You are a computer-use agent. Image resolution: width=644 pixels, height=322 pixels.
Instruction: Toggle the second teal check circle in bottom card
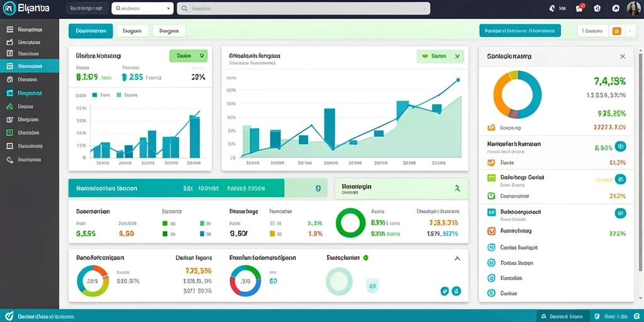(456, 291)
